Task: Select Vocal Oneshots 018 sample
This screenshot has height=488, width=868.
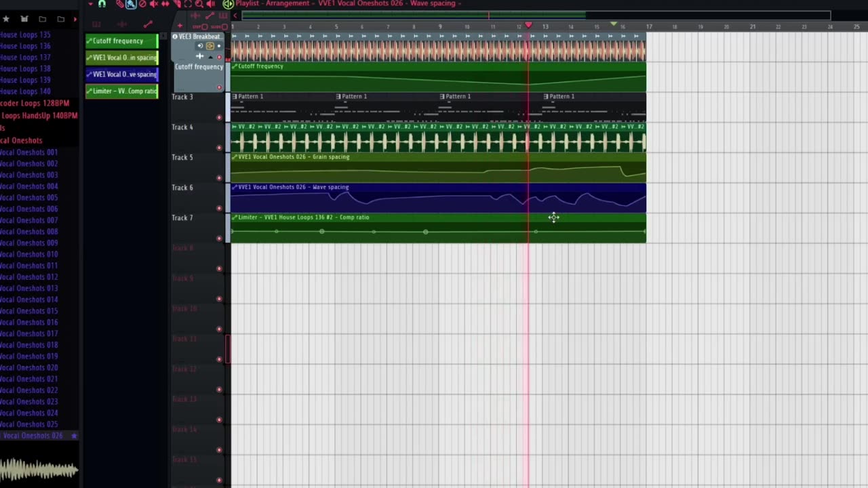Action: (28, 345)
